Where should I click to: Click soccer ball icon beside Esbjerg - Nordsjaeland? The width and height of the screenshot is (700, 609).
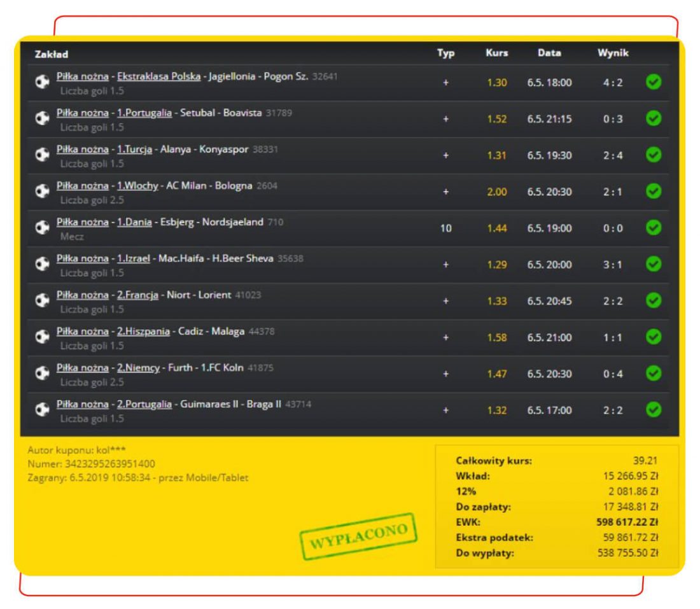click(41, 228)
